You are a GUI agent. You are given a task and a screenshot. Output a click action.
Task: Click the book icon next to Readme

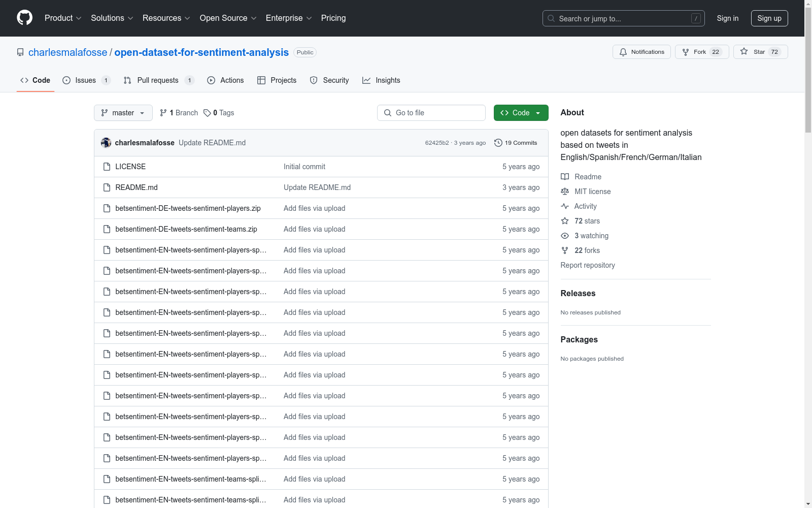pos(565,177)
